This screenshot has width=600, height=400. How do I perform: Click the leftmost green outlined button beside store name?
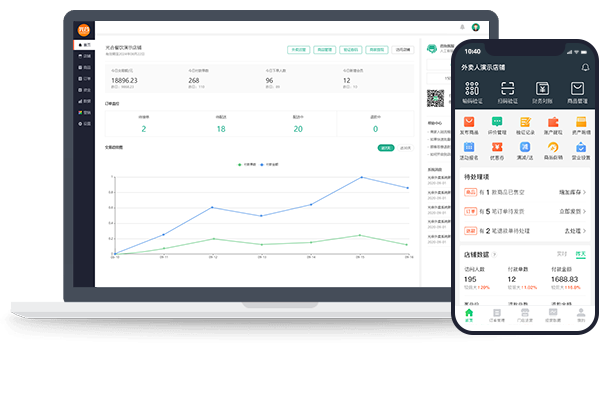(298, 50)
